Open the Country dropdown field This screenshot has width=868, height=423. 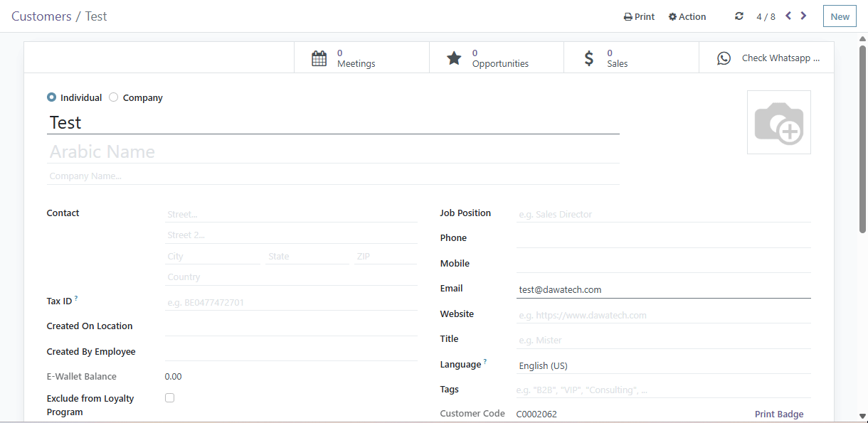pyautogui.click(x=291, y=277)
